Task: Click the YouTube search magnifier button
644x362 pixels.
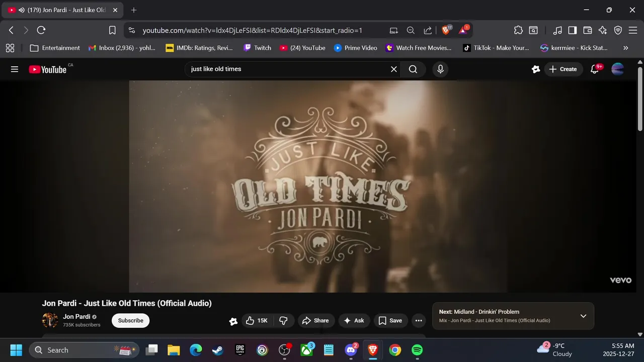Action: click(413, 69)
